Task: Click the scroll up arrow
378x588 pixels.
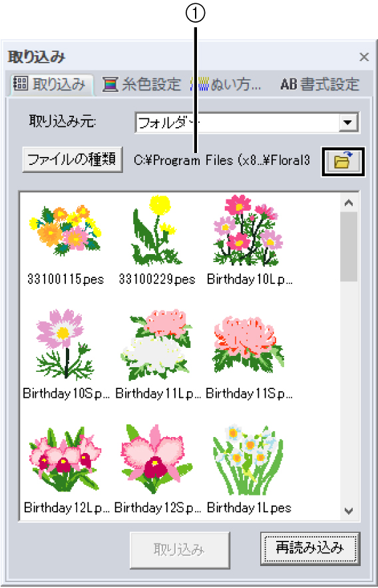Action: pyautogui.click(x=349, y=203)
